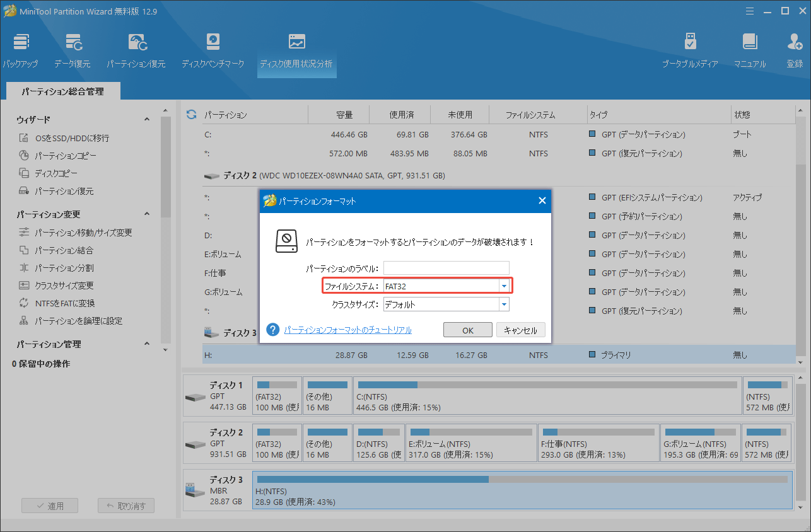Collapse the Partition Management (パーティション管理) section
Viewport: 811px width, 532px height.
coord(147,344)
